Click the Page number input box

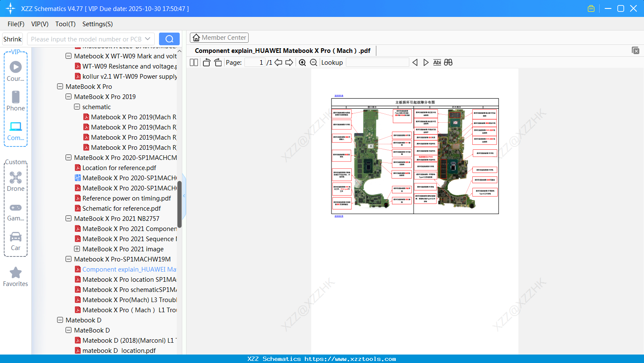255,62
